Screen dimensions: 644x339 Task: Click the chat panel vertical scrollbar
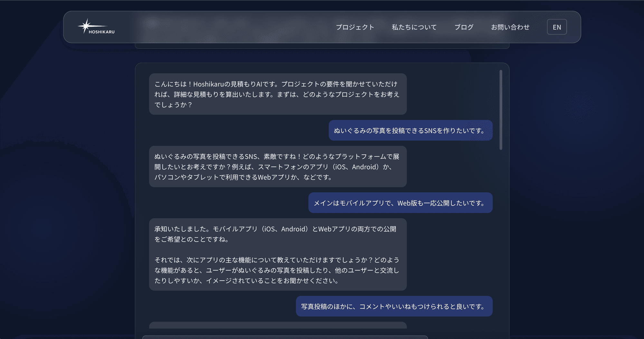pos(501,110)
